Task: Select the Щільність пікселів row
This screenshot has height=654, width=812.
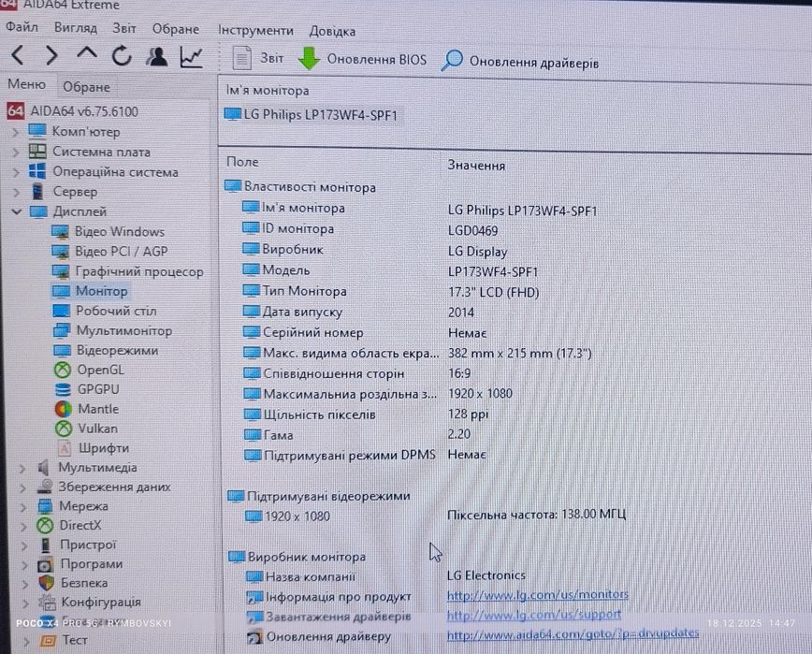Action: click(x=366, y=414)
